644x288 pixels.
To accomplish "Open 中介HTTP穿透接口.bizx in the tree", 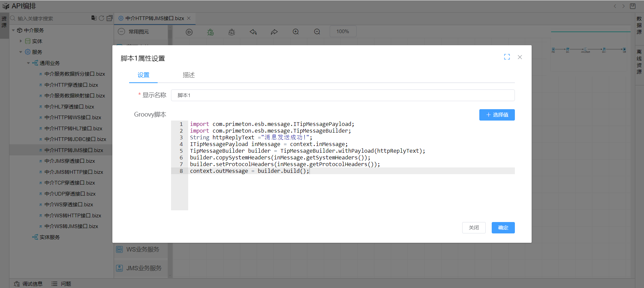I will [71, 85].
